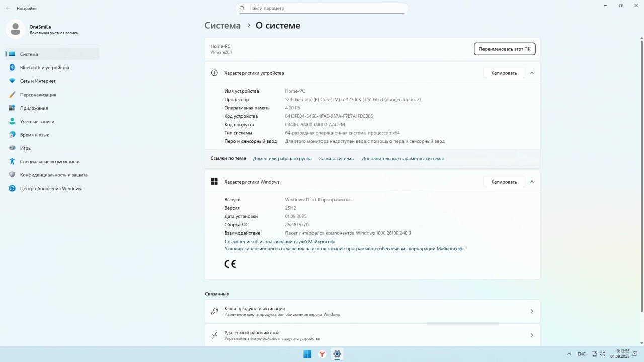
Task: Go to Приложения settings
Action: [52, 108]
